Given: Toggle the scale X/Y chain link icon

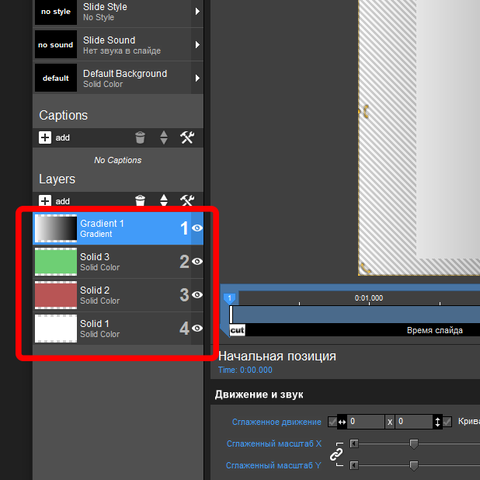Looking at the screenshot, I should pyautogui.click(x=336, y=454).
